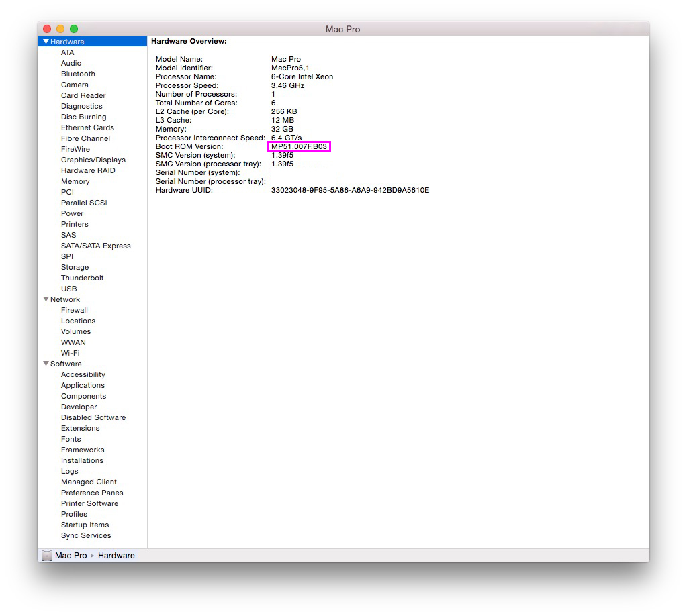The width and height of the screenshot is (687, 616).
Task: Select Bluetooth in the Hardware list
Action: pyautogui.click(x=78, y=74)
